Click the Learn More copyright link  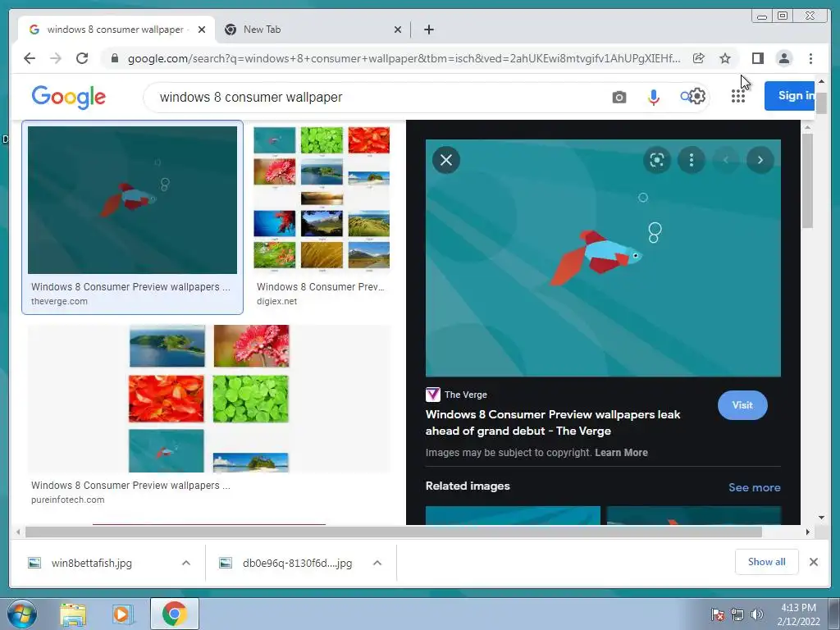coord(622,453)
